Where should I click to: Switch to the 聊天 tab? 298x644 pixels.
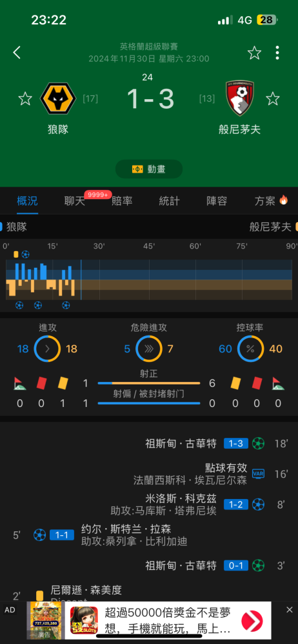click(75, 201)
